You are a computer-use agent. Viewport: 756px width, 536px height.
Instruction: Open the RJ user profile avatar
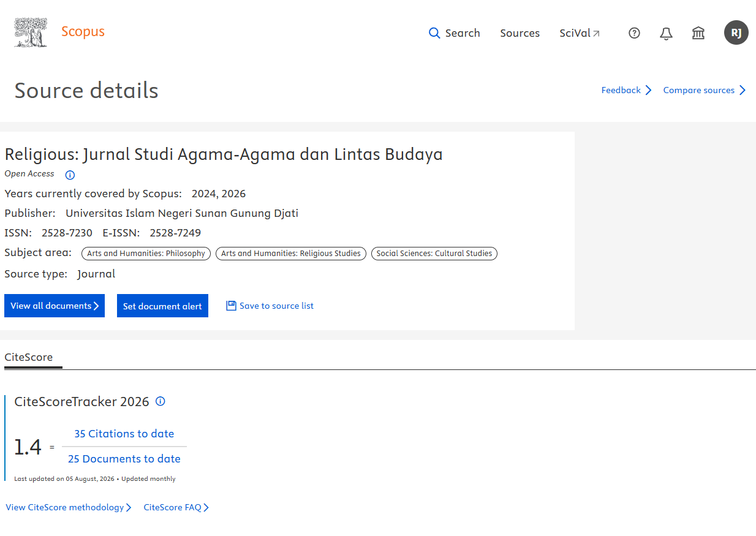click(x=736, y=32)
